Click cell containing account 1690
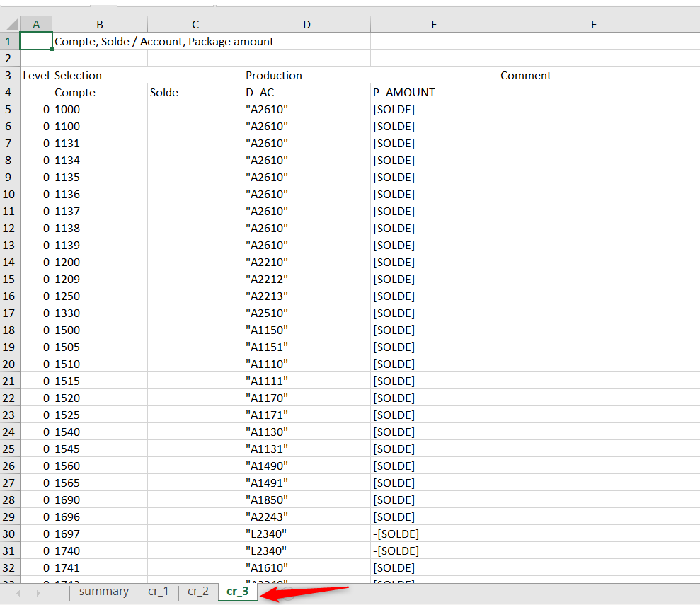700x605 pixels. click(x=100, y=500)
